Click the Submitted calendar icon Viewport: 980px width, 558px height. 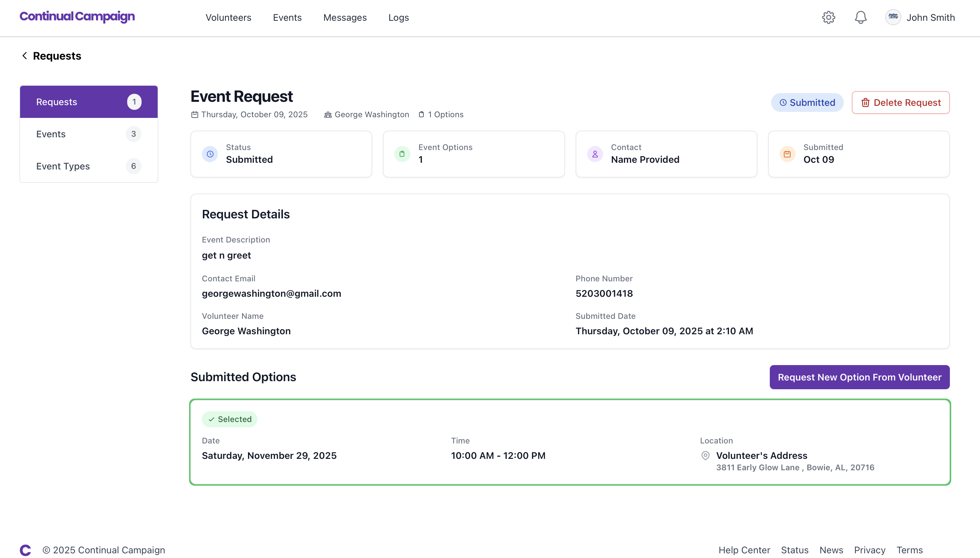click(x=787, y=154)
